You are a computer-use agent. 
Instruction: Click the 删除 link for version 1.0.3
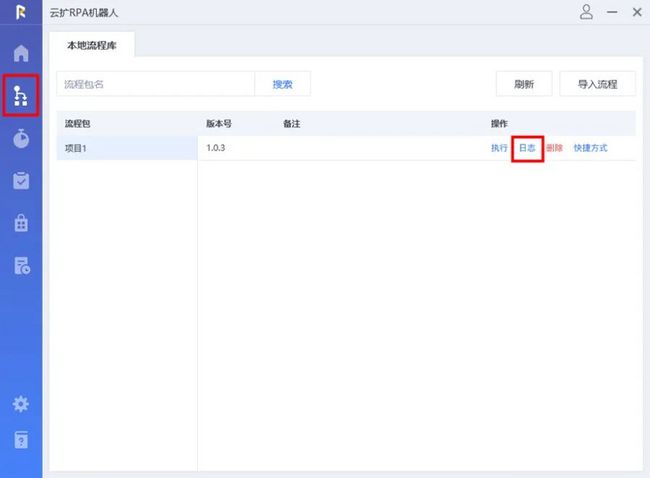click(x=554, y=148)
